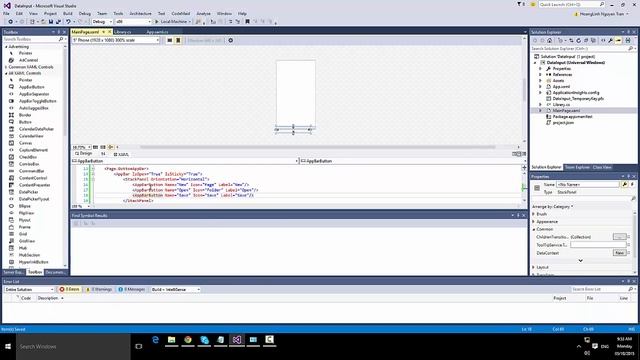Refresh Solution Explorer

(x=578, y=40)
